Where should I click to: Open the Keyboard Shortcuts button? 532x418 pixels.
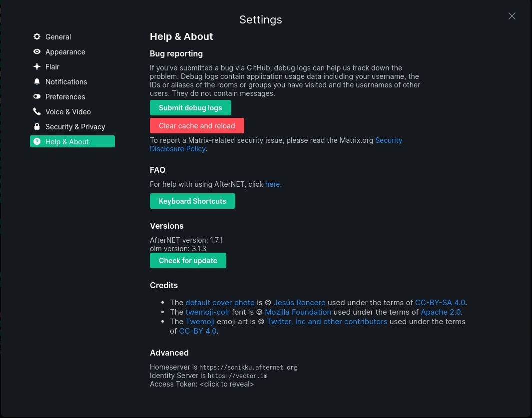point(192,201)
